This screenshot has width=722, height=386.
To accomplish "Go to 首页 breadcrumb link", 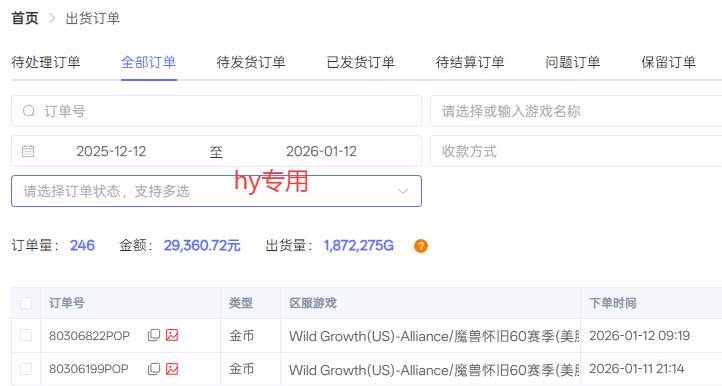I will coord(25,18).
